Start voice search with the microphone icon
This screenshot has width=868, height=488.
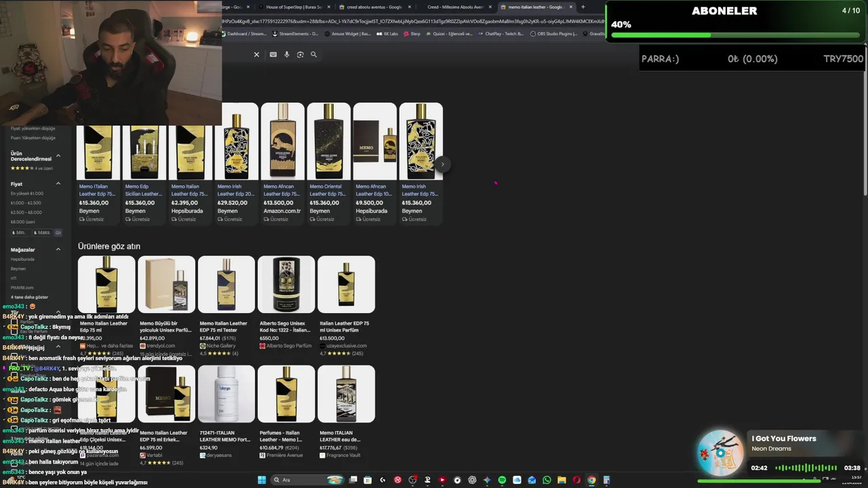pos(287,54)
